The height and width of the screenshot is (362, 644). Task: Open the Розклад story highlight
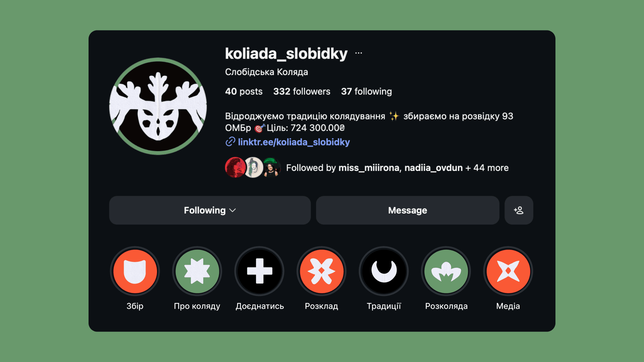(322, 271)
